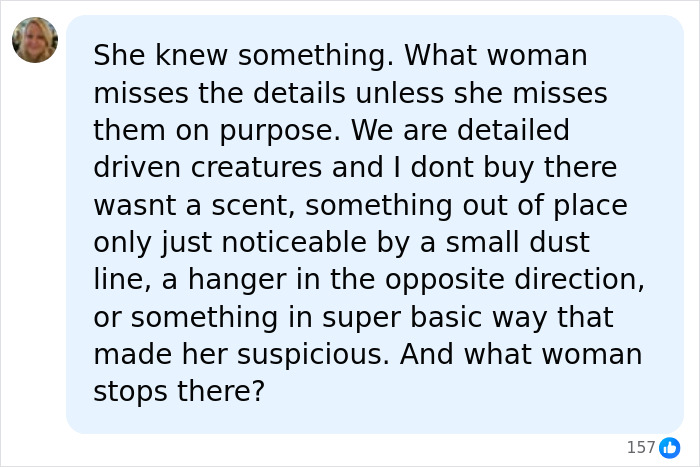Click the 157 reactions count
700x467 pixels.
coord(640,446)
